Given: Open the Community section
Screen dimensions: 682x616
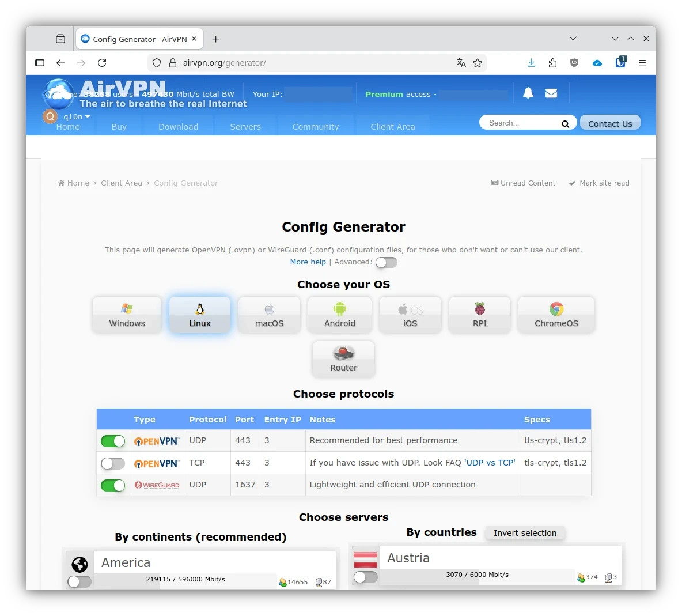Looking at the screenshot, I should point(316,126).
